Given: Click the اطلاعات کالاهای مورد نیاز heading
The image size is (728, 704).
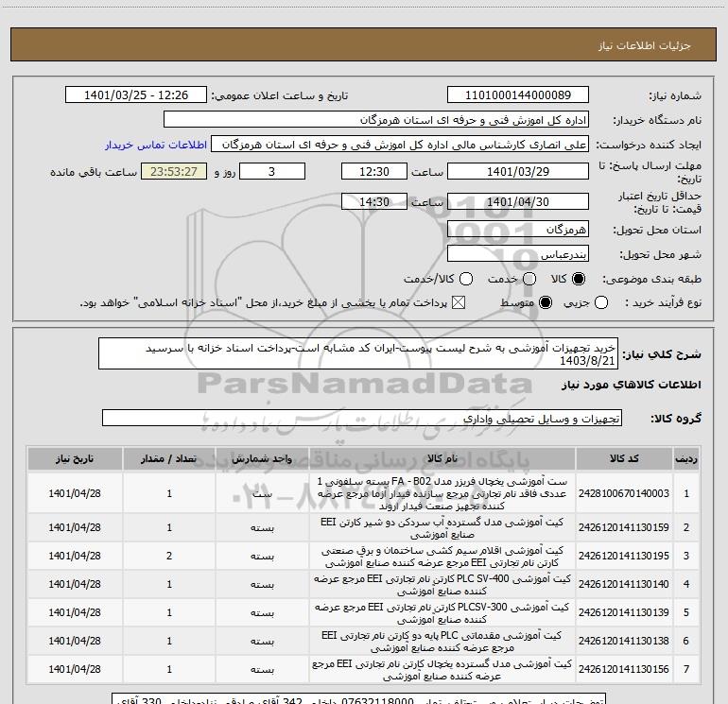Looking at the screenshot, I should click(631, 385).
